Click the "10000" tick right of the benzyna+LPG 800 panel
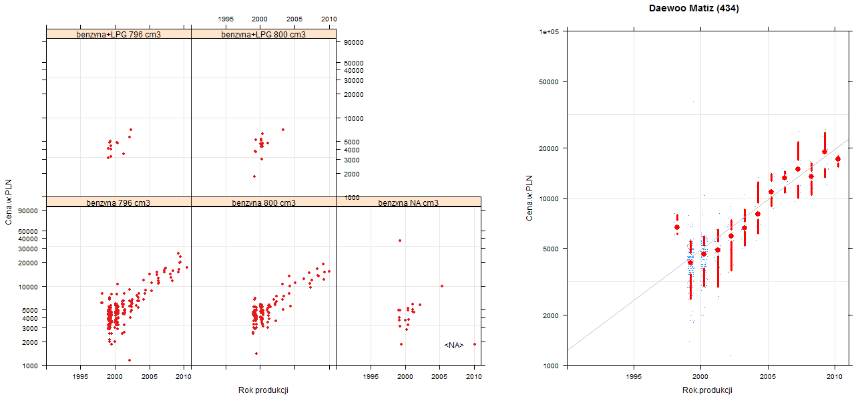The width and height of the screenshot is (868, 401). [x=354, y=118]
